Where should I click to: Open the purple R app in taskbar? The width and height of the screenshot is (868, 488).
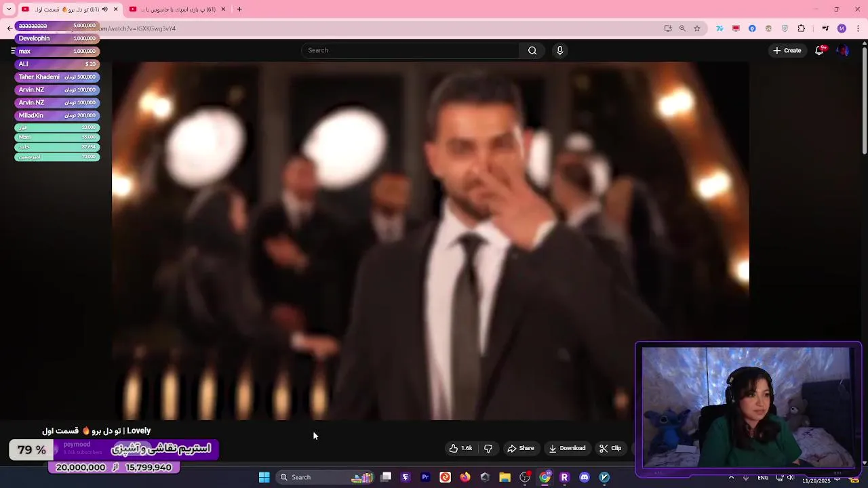click(564, 477)
